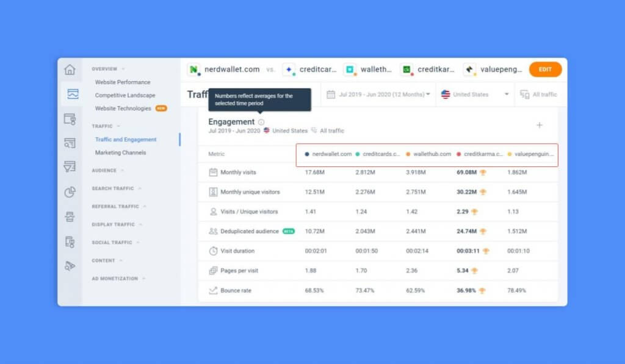Click the highlighted website analysis sidebar icon

[x=70, y=94]
